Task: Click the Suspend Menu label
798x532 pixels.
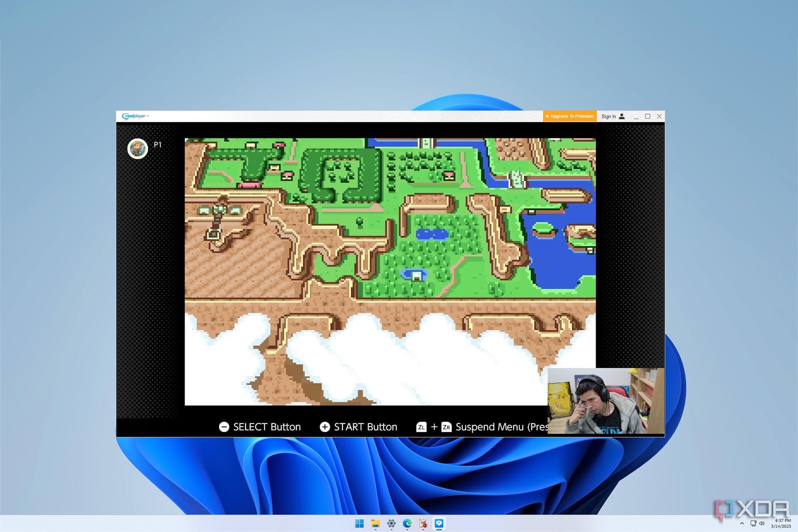Action: click(490, 427)
